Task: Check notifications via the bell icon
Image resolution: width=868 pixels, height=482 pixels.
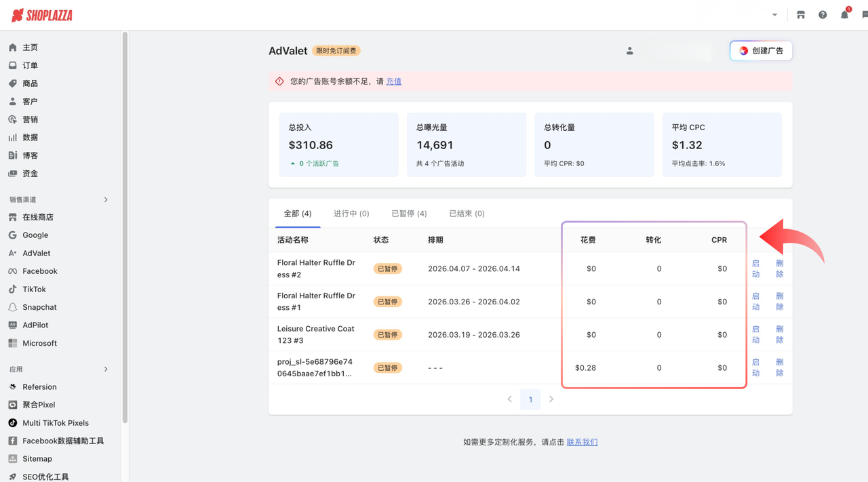Action: 844,14
